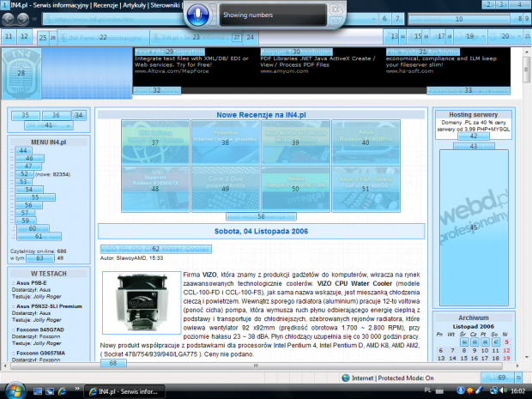Click the Add to Favorites icon
This screenshot has height=399, width=532.
pyautogui.click(x=24, y=37)
